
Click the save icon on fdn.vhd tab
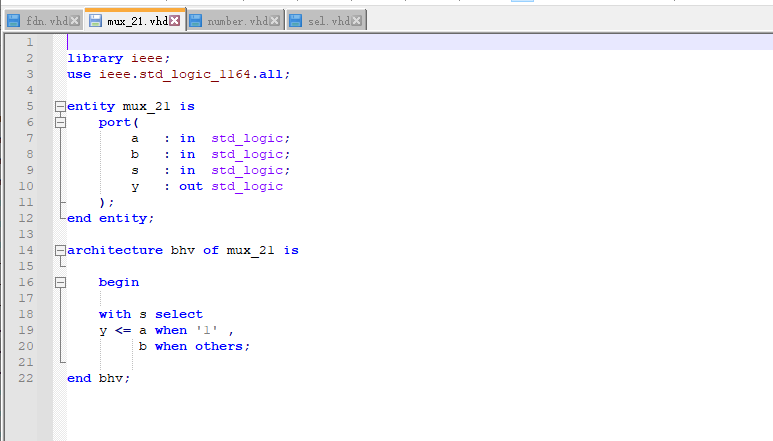[14, 21]
